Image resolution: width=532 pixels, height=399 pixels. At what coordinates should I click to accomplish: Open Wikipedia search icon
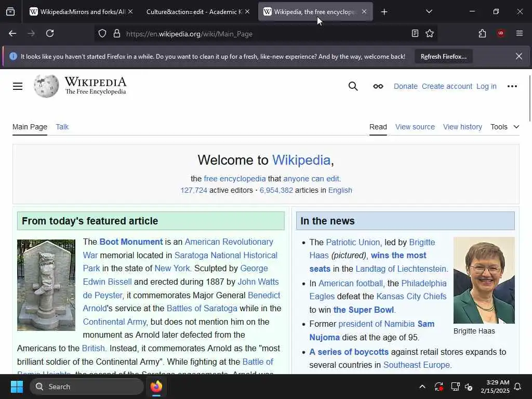353,86
